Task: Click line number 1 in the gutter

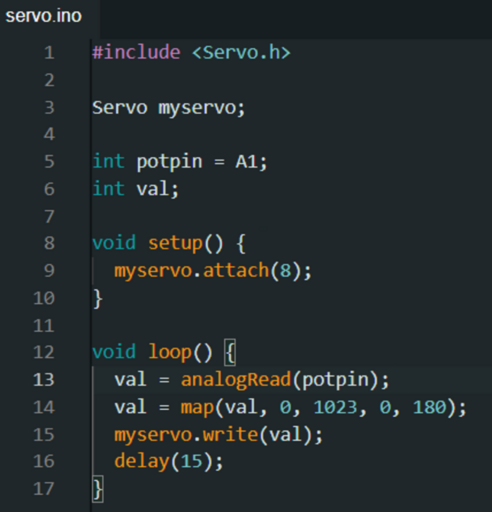Action: [x=49, y=53]
